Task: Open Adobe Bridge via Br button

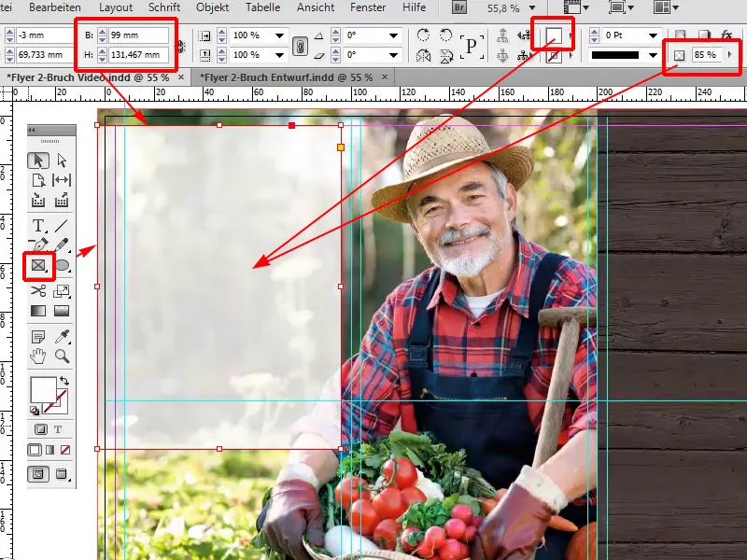Action: 459,7
